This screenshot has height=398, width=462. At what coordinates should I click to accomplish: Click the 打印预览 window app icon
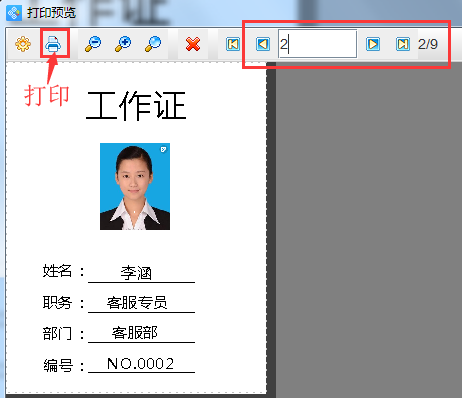[x=14, y=13]
